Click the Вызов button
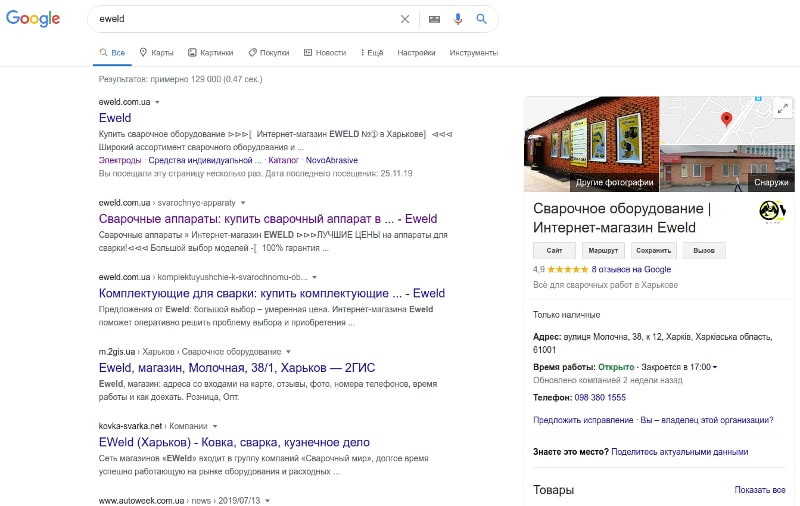The image size is (800, 506). click(704, 250)
